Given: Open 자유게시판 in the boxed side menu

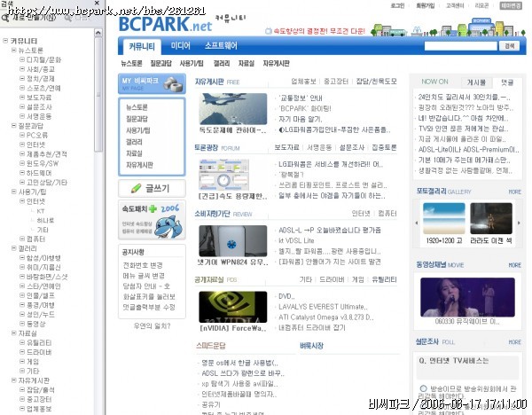Looking at the screenshot, I should (x=139, y=165).
